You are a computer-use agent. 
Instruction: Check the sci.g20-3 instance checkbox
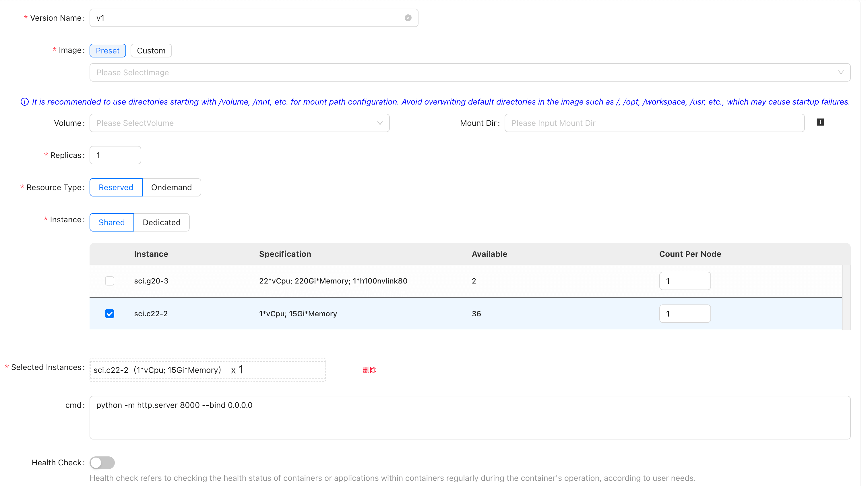point(110,281)
